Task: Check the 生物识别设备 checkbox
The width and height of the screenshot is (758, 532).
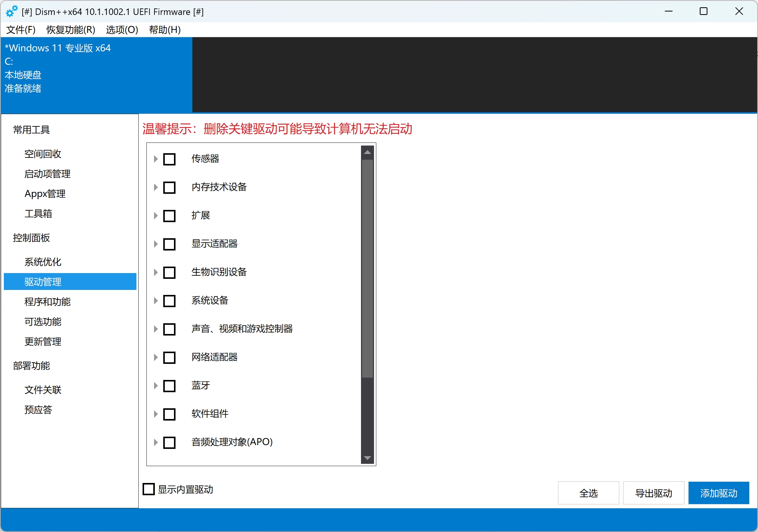Action: [x=169, y=272]
